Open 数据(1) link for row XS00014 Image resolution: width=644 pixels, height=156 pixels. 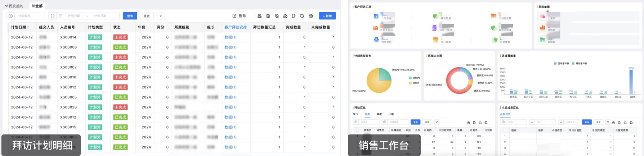[231, 37]
